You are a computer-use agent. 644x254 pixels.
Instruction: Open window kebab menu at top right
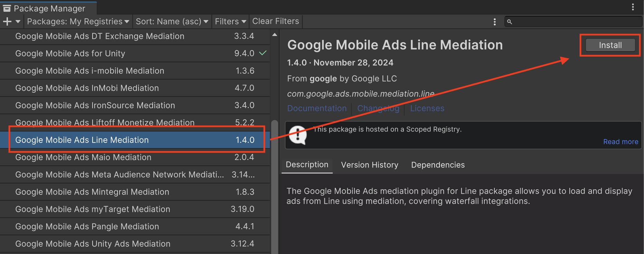pyautogui.click(x=633, y=7)
